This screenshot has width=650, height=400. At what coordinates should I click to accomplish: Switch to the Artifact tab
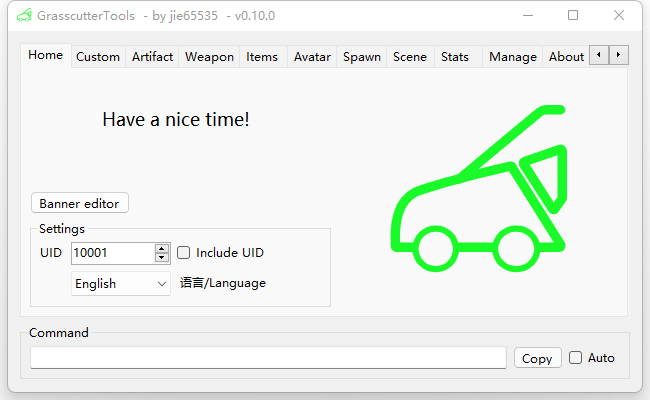[x=152, y=57]
